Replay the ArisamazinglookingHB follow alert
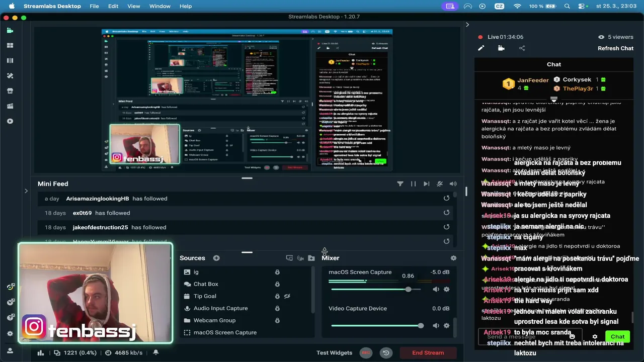The width and height of the screenshot is (644, 362). tap(446, 198)
